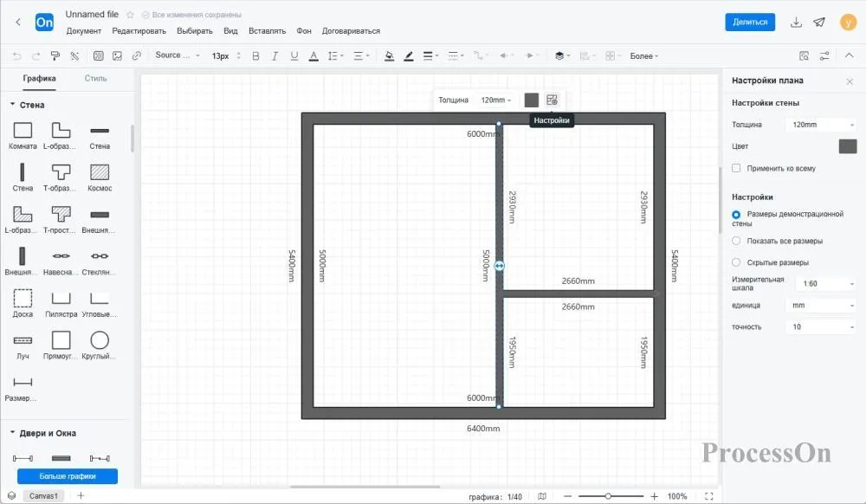Open the Выбирать menu

point(194,31)
